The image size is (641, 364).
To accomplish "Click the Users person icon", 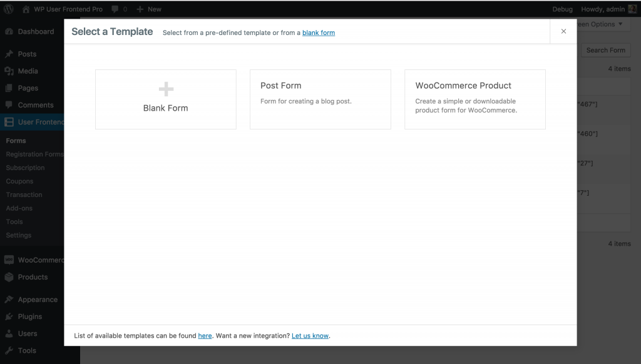I will (x=9, y=333).
